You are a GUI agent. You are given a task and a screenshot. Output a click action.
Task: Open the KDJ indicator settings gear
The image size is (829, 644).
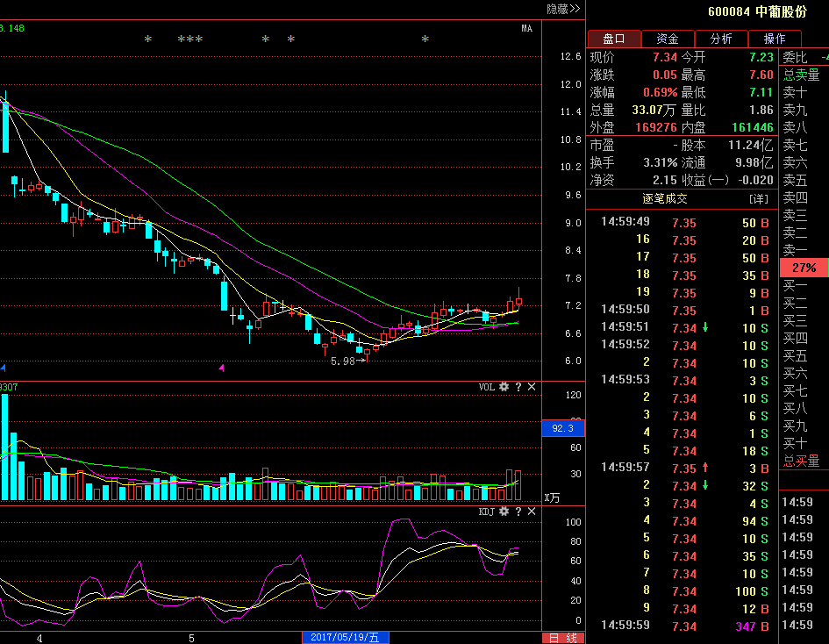(504, 512)
